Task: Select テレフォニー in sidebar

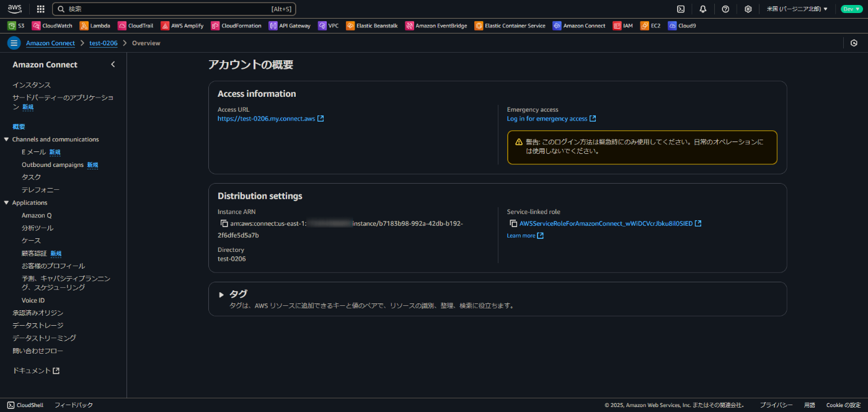Action: pyautogui.click(x=40, y=190)
